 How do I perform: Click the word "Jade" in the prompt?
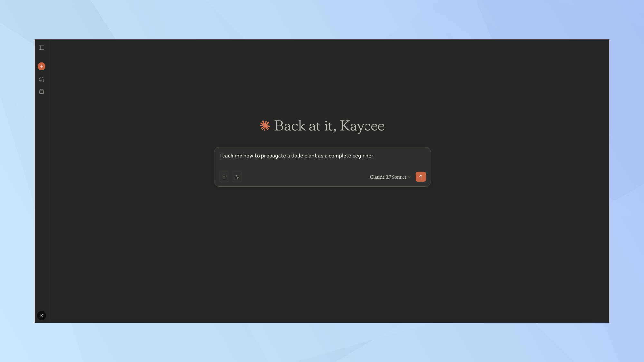[297, 156]
